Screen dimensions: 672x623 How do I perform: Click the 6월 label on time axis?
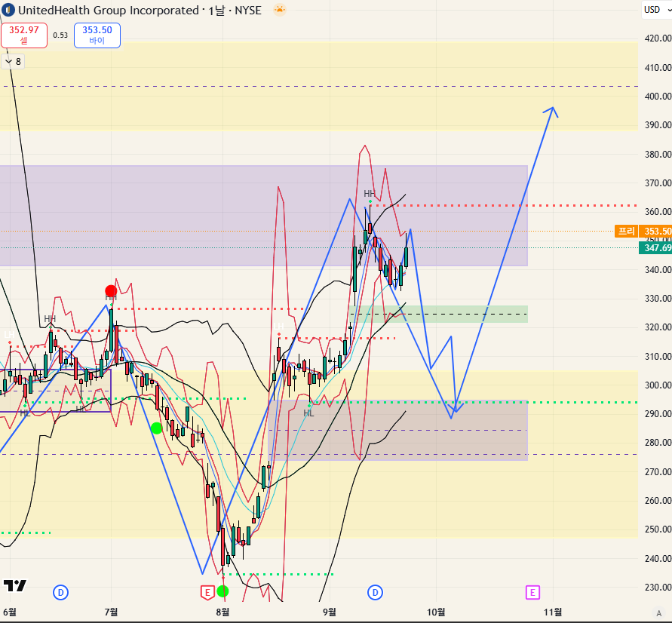(x=10, y=612)
